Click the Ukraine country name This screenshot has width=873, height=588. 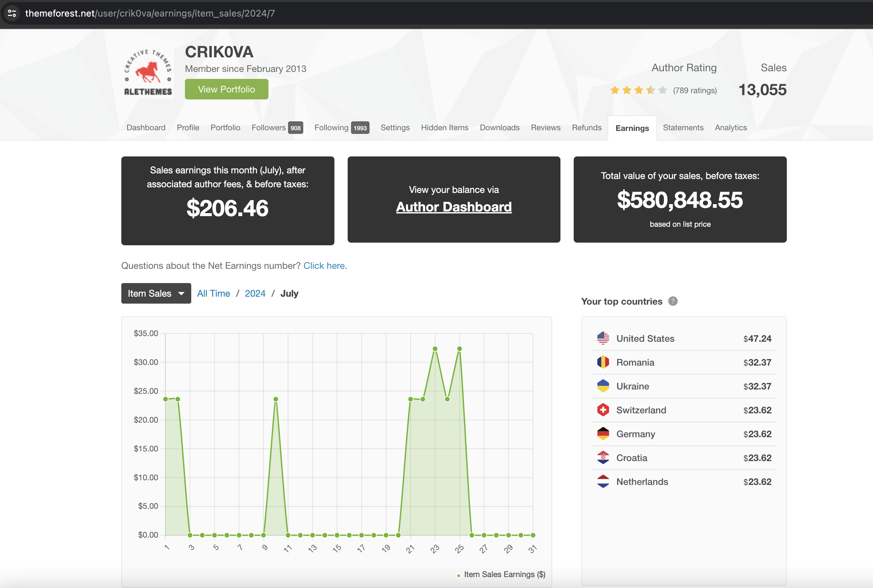click(x=633, y=386)
